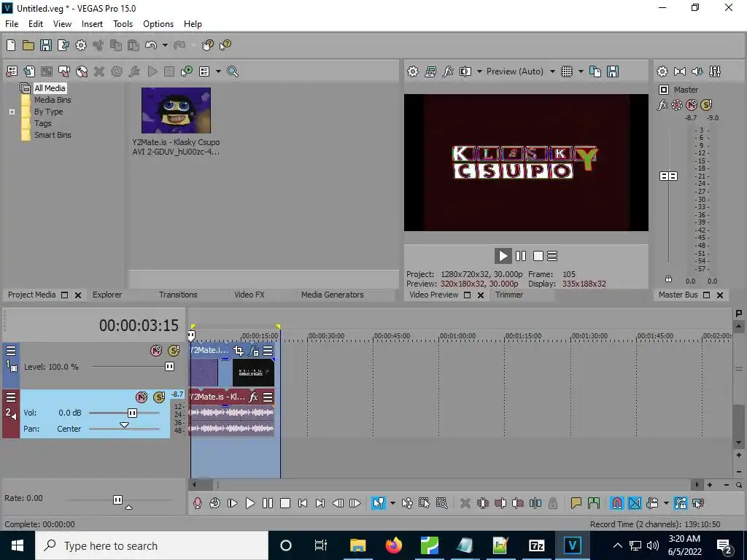Switch to the Explorer tab
Viewport: 747px width, 560px height.
pos(107,295)
